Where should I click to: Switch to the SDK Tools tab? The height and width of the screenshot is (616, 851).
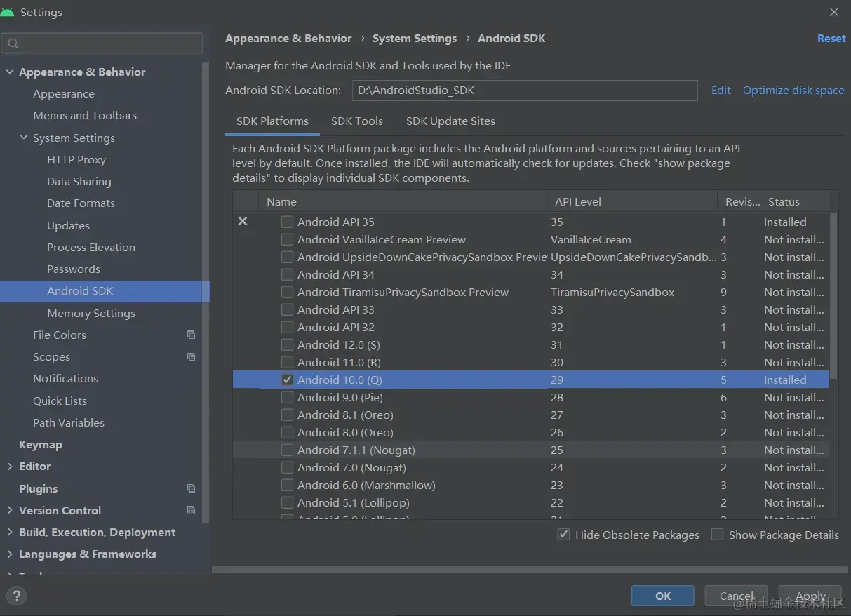(357, 121)
